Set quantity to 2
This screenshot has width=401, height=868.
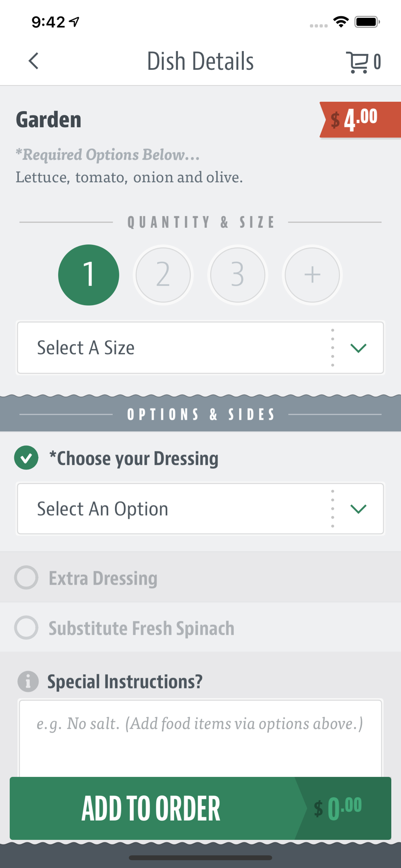[x=163, y=275]
